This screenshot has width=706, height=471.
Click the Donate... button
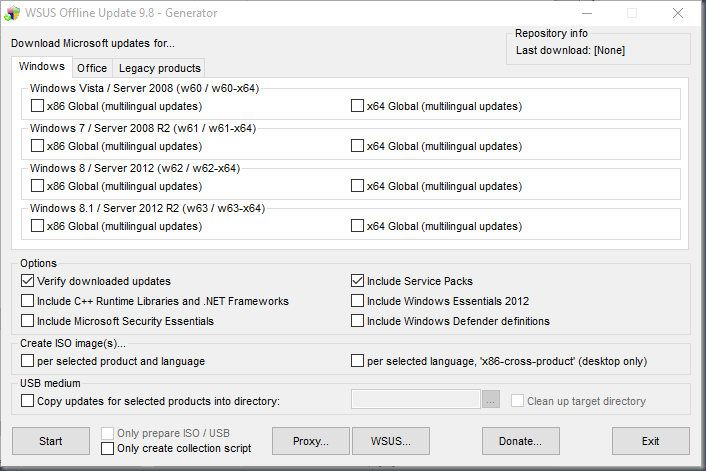[520, 441]
